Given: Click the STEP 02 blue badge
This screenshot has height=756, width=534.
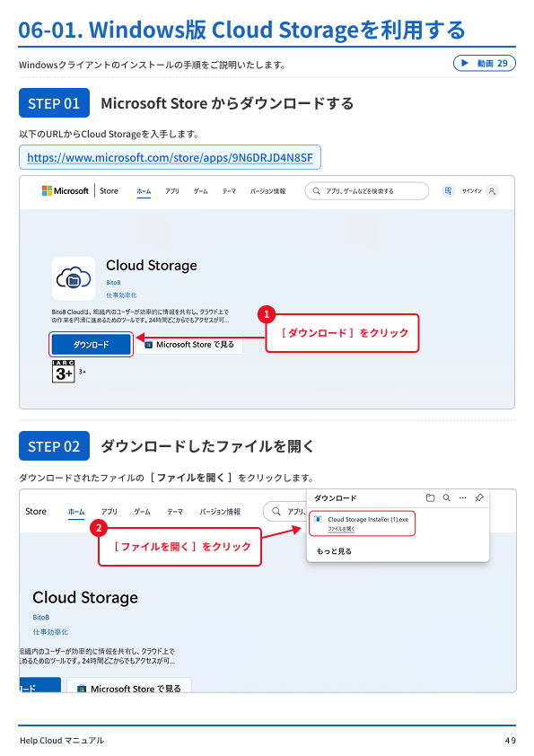Looking at the screenshot, I should coord(54,446).
